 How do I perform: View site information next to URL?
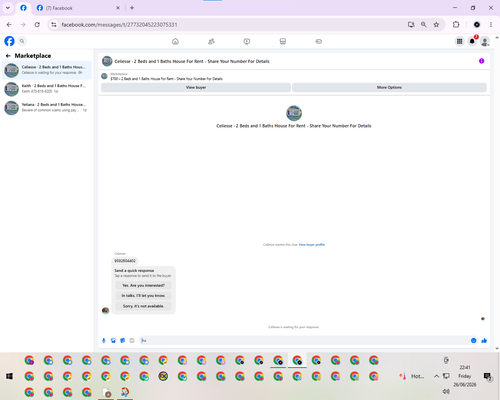click(54, 25)
